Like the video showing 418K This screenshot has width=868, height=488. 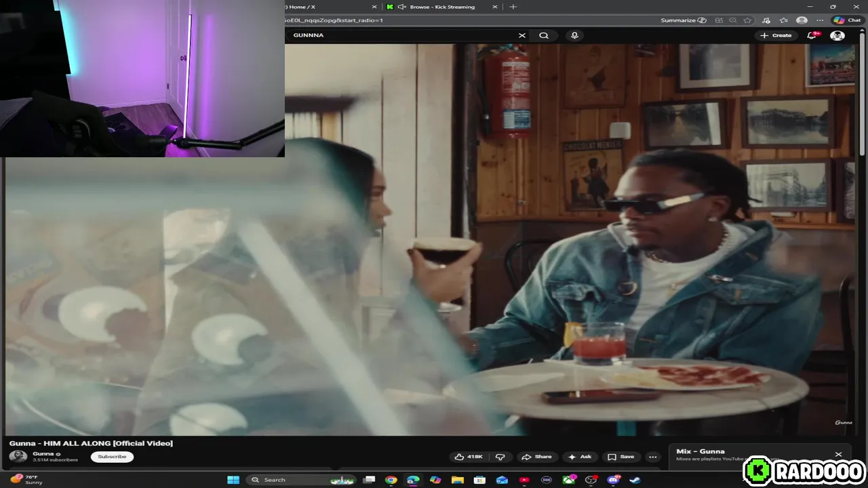(469, 457)
